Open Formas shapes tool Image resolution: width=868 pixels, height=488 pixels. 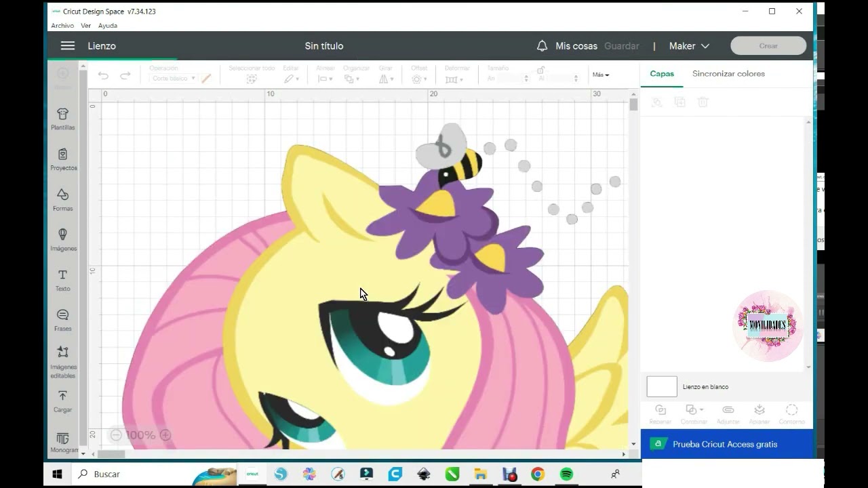pyautogui.click(x=62, y=200)
